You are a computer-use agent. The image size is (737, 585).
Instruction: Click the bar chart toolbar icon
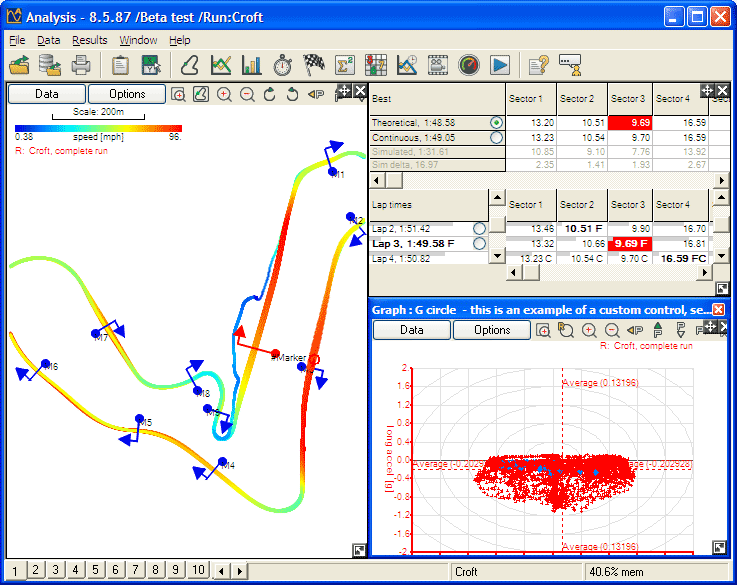(x=252, y=66)
